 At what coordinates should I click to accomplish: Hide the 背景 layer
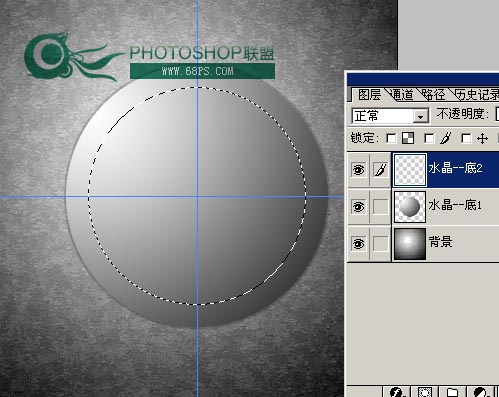click(x=358, y=244)
